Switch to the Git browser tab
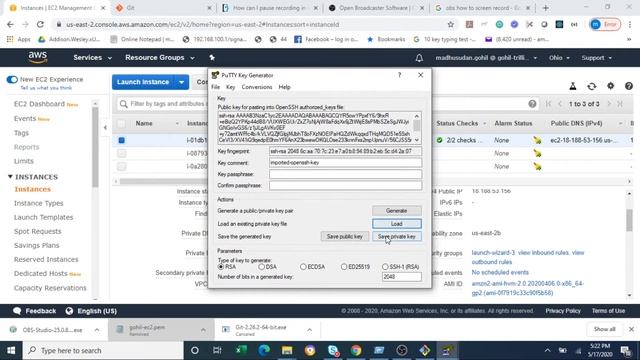Viewport: 640px width, 360px height. (164, 8)
